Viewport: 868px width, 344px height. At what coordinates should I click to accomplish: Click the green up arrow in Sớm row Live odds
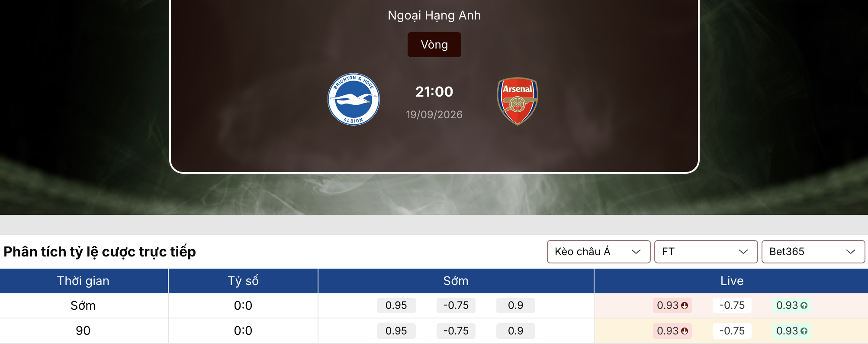tap(804, 305)
